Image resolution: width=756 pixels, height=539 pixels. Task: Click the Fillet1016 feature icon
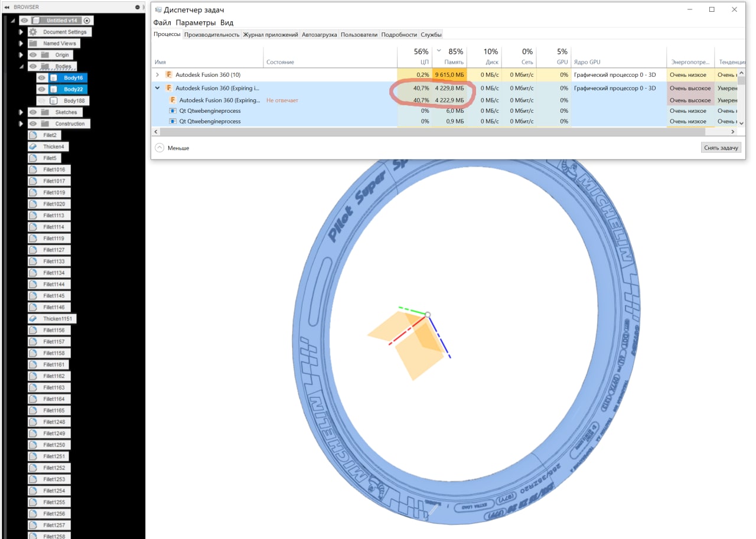33,169
